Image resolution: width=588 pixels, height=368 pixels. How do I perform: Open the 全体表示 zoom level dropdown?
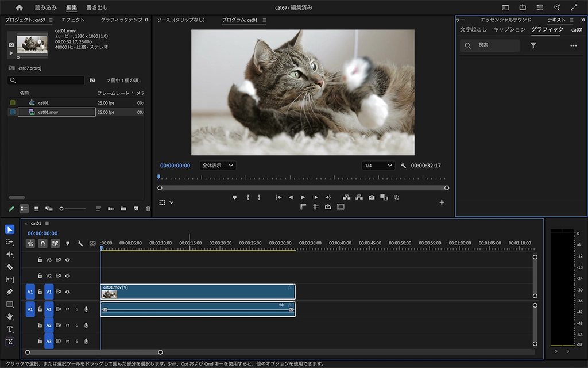coord(217,166)
